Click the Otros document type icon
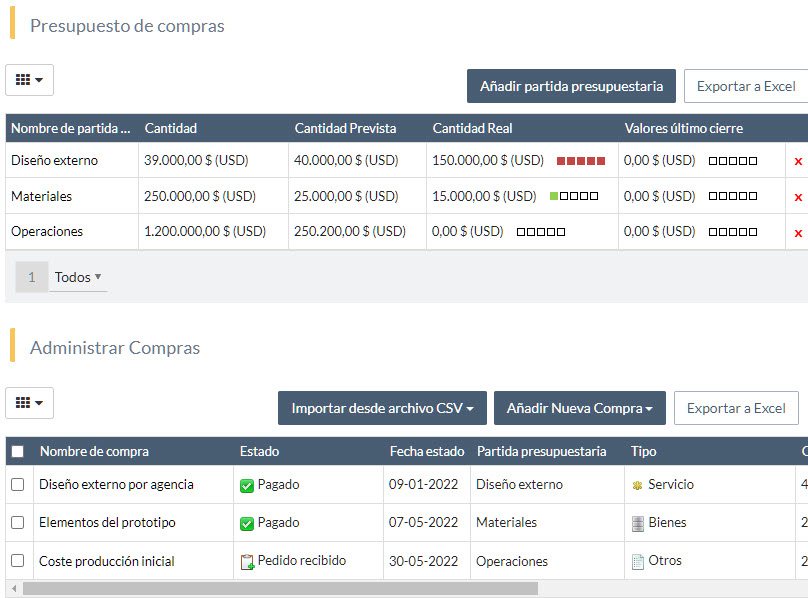 [x=638, y=562]
